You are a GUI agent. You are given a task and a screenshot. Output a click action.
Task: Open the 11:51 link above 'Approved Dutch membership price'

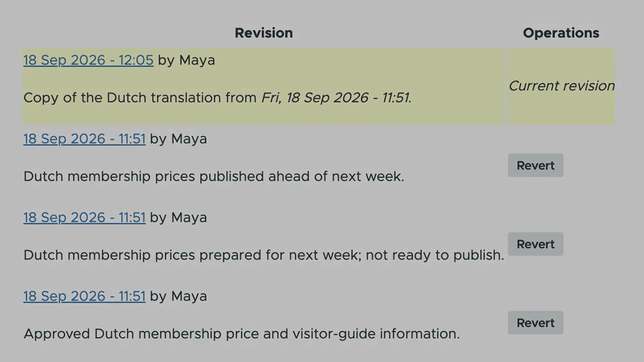coord(85,296)
